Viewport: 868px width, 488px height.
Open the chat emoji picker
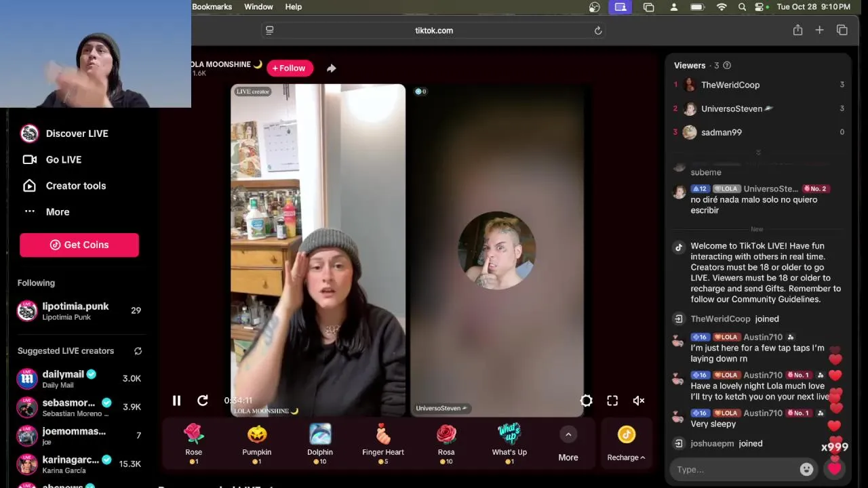click(806, 469)
